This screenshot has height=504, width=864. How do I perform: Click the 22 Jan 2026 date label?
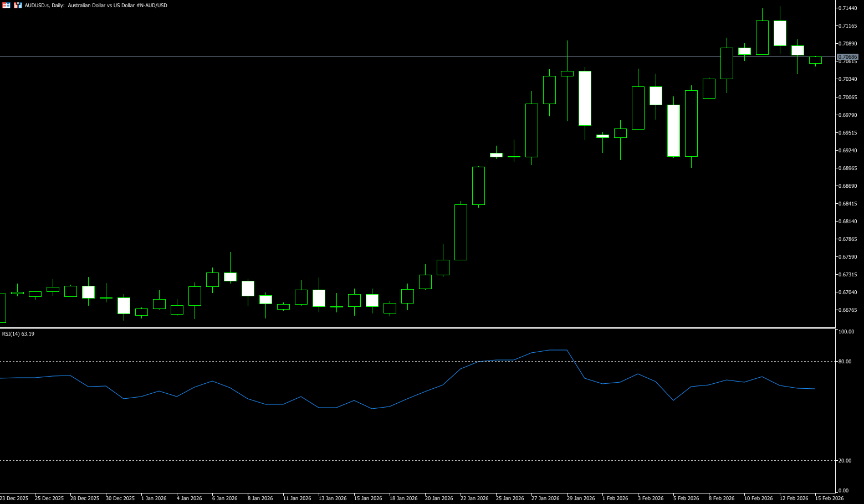tap(474, 498)
